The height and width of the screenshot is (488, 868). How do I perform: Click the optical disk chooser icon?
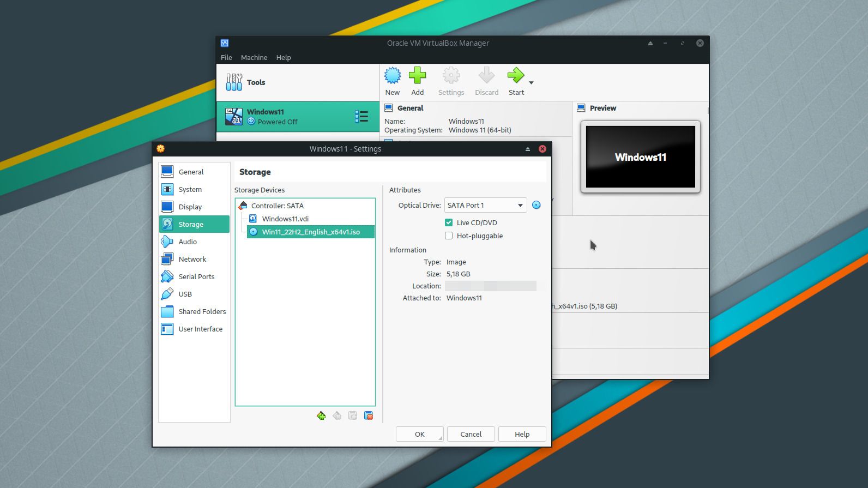(x=537, y=205)
